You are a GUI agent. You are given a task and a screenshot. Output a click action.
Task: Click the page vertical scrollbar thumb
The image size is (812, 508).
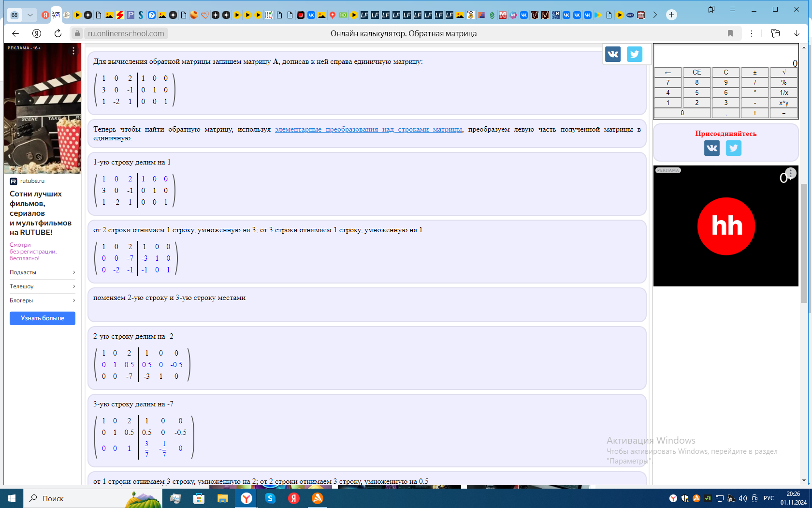(x=804, y=243)
